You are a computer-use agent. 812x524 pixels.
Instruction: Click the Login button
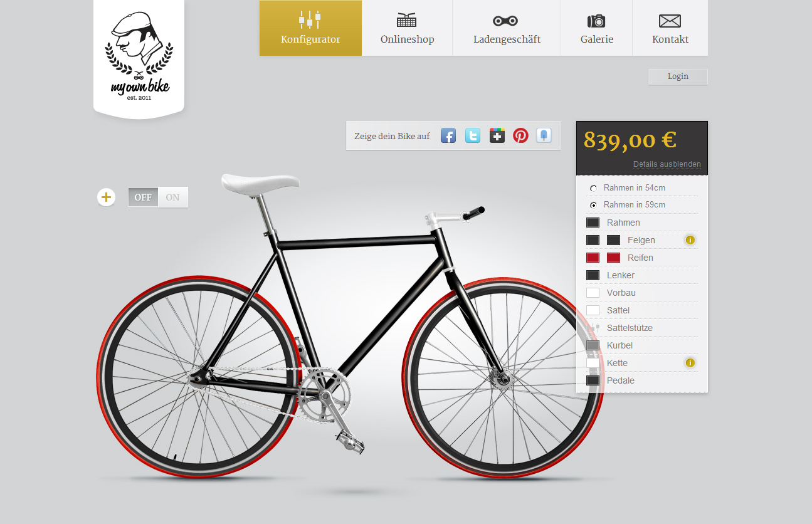[678, 76]
